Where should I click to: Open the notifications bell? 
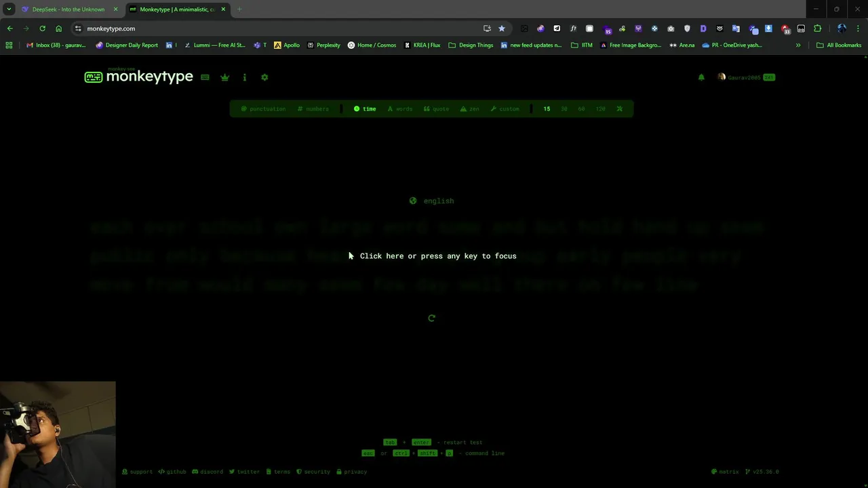[701, 77]
